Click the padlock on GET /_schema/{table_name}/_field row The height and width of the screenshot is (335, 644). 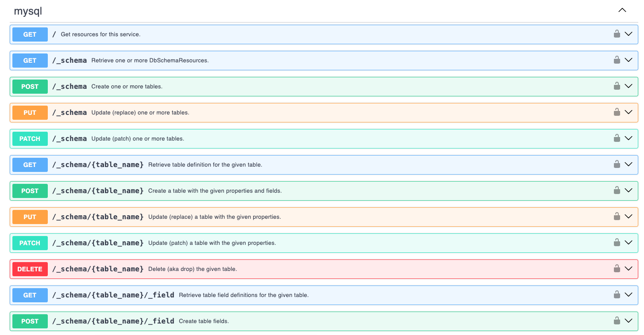coord(617,295)
